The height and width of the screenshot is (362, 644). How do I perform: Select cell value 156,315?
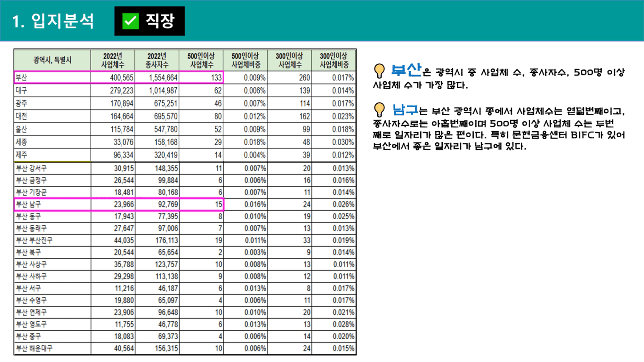(x=166, y=348)
